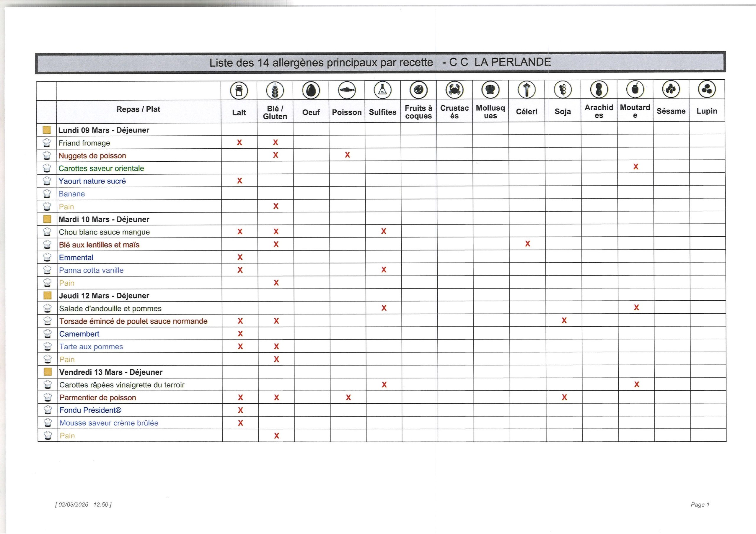Click the Panna cotta vanille dish name
The width and height of the screenshot is (756, 534).
pos(91,270)
